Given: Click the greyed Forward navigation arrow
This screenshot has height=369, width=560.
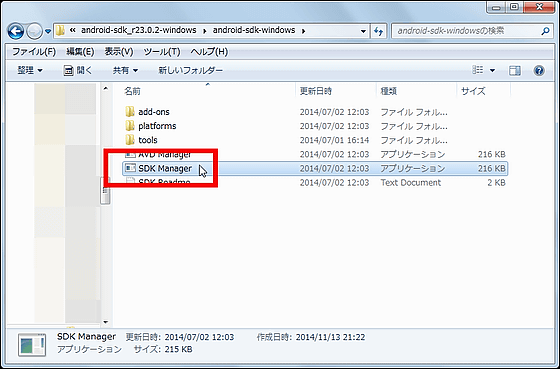Looking at the screenshot, I should tap(35, 31).
